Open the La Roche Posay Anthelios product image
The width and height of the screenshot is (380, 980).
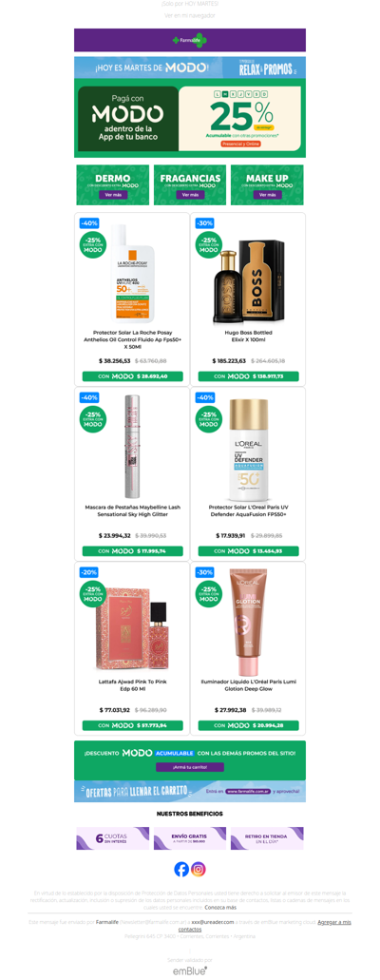(132, 273)
